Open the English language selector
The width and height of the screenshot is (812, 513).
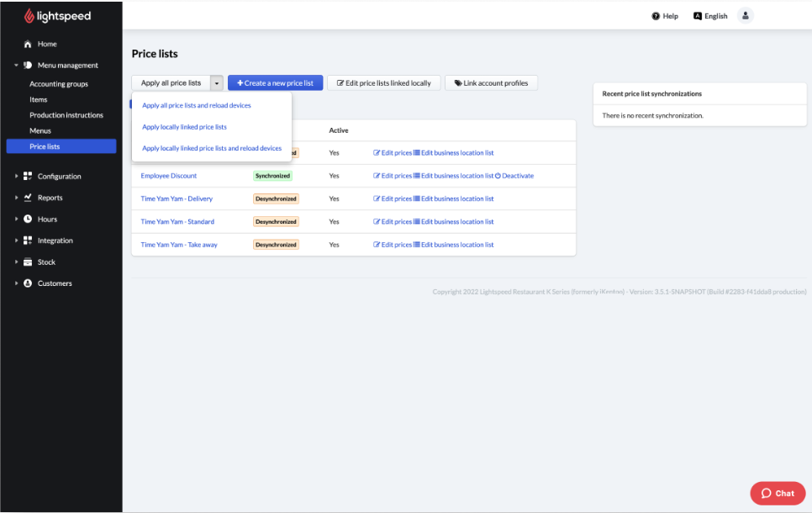click(x=710, y=16)
